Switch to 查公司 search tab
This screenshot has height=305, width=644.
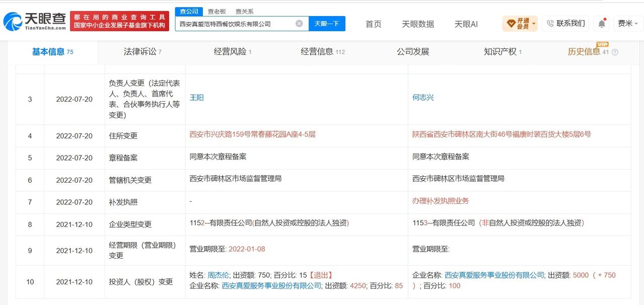click(189, 11)
